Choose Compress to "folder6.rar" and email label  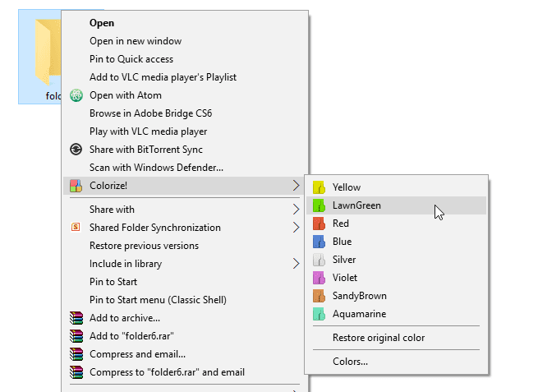tap(167, 372)
